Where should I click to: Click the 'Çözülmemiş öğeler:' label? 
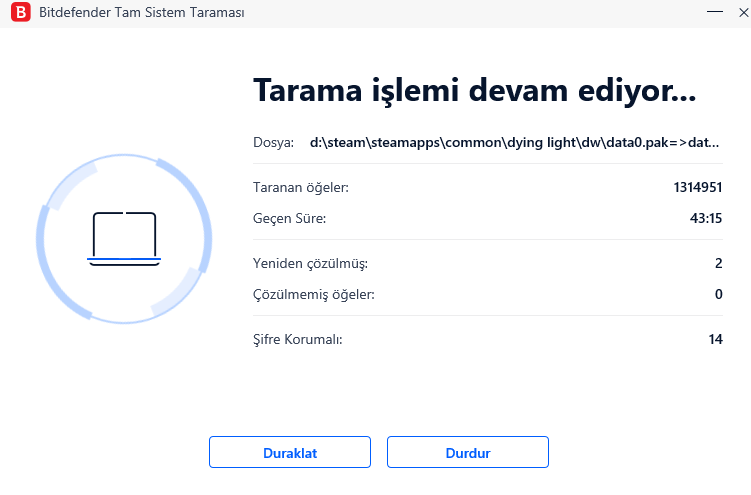pos(314,294)
